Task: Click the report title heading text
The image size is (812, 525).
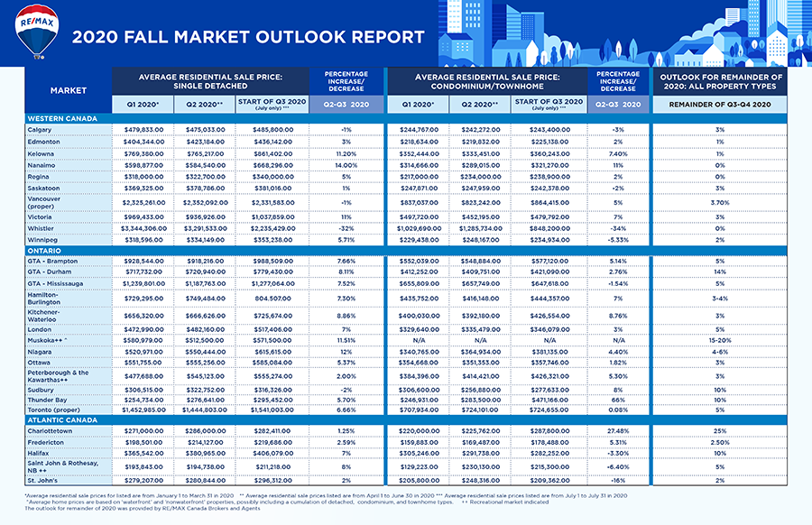Action: pos(248,37)
